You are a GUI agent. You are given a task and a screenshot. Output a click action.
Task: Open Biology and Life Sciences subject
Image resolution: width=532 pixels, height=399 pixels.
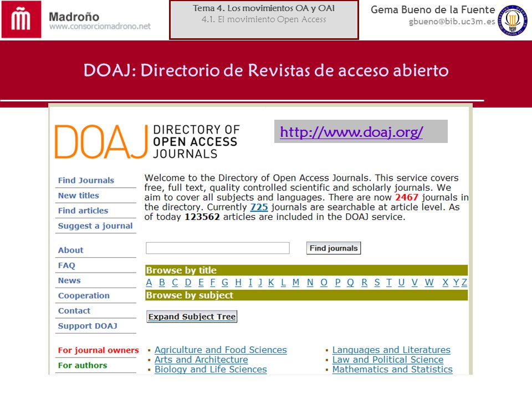[211, 370]
